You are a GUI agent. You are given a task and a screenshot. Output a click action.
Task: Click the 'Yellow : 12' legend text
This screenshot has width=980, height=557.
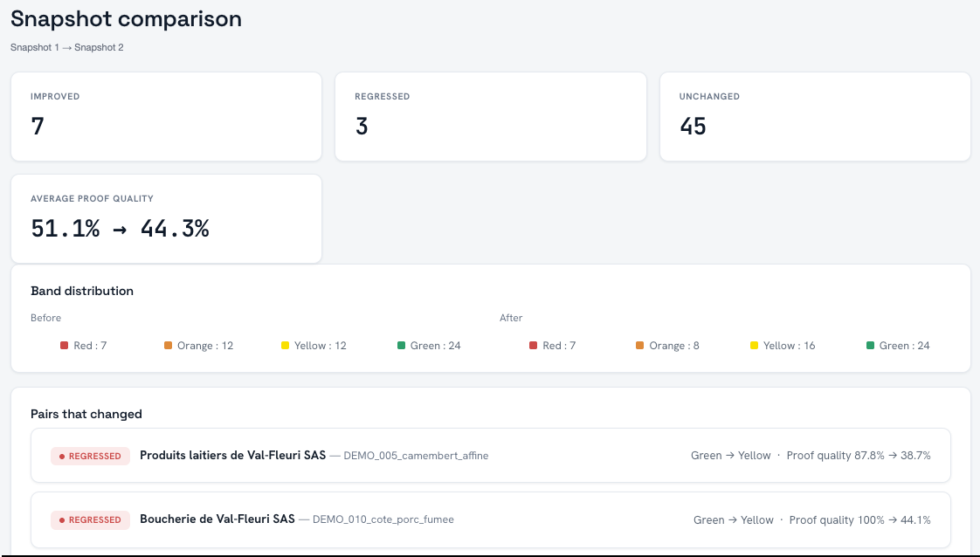[320, 346]
